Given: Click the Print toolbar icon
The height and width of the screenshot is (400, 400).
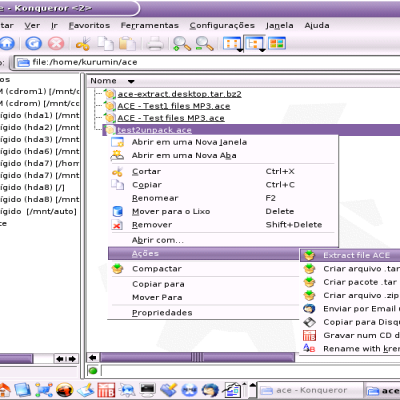Looking at the screenshot, I should click(x=155, y=44).
